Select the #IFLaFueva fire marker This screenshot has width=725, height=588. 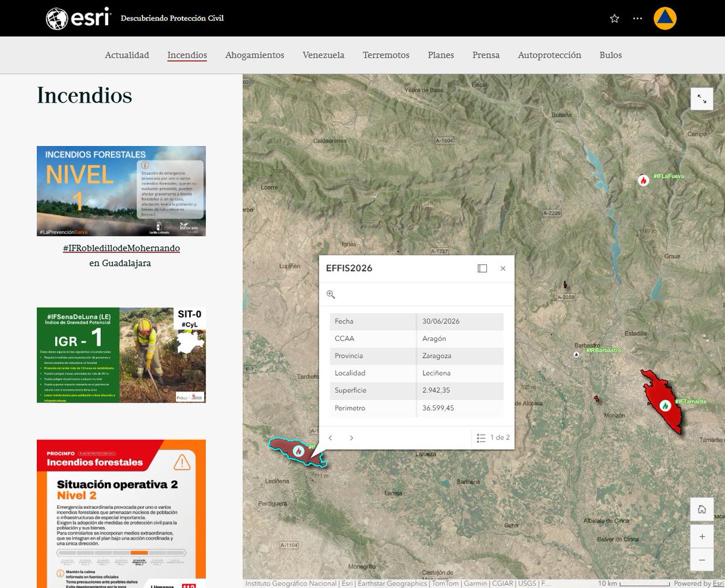643,180
